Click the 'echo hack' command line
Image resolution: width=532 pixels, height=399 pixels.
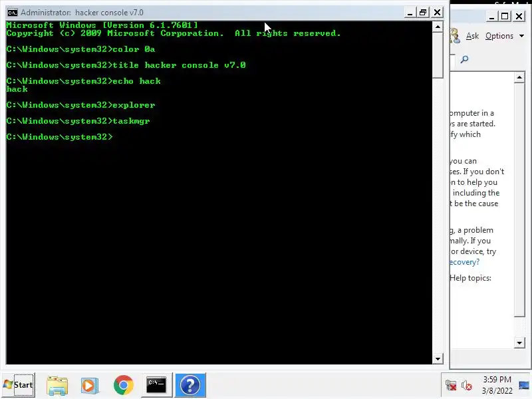84,81
